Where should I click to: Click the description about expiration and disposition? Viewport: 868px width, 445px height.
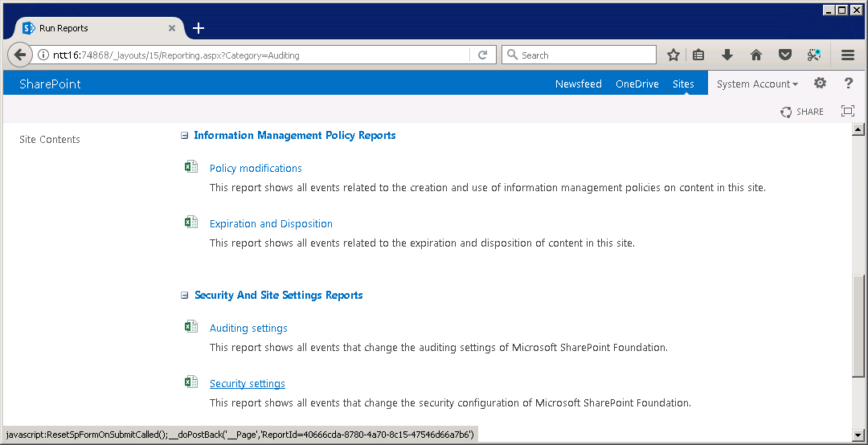(422, 243)
